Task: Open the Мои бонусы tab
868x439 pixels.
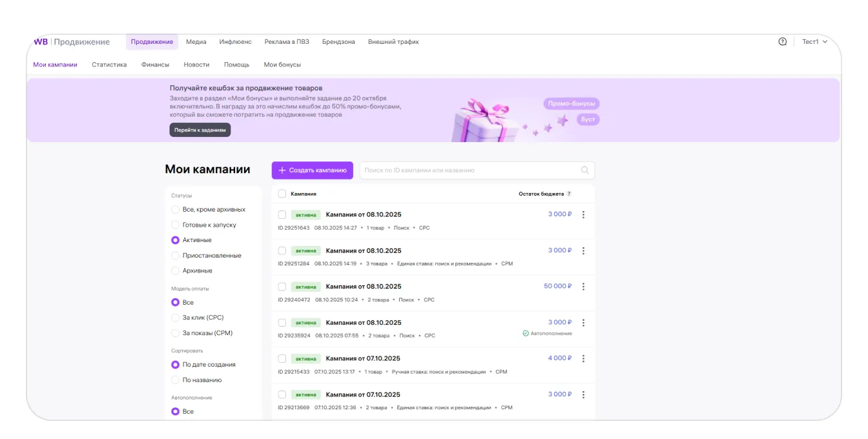Action: point(282,65)
